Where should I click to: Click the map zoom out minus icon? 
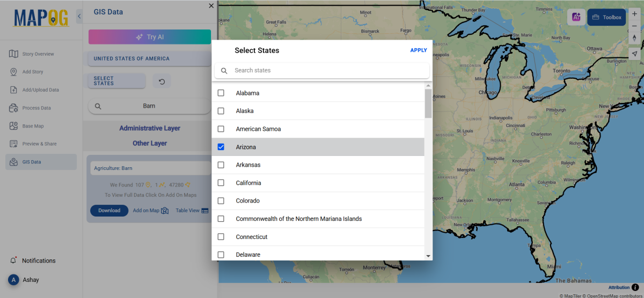[634, 26]
